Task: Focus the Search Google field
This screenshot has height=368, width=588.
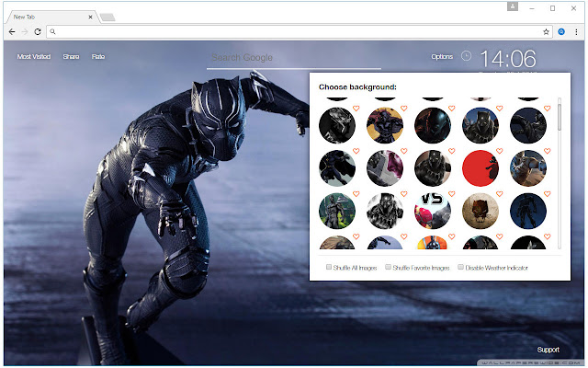Action: (294, 58)
